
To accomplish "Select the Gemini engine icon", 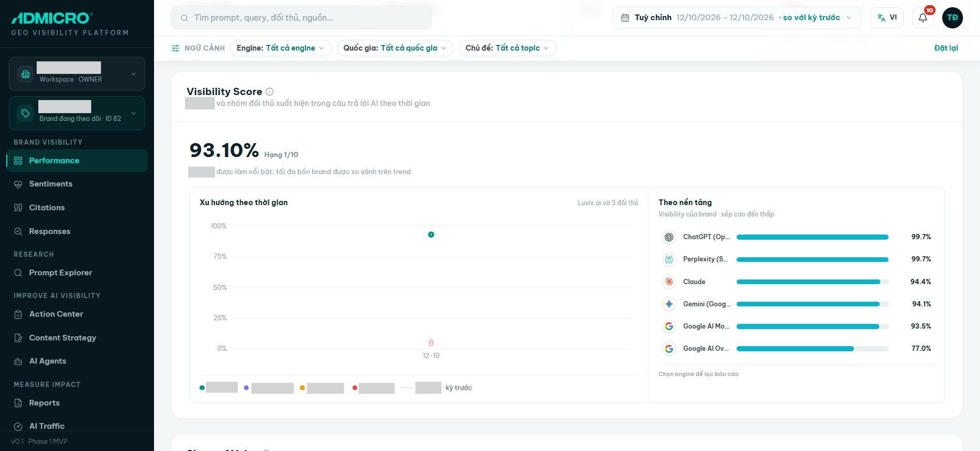I will (669, 304).
